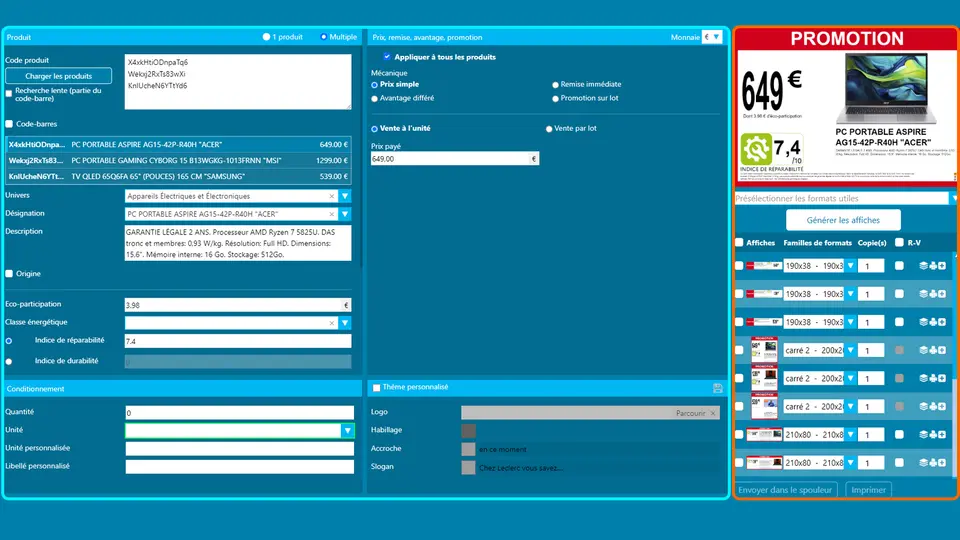
Task: Check the 'Affiches' select-all checkbox
Action: coord(739,242)
